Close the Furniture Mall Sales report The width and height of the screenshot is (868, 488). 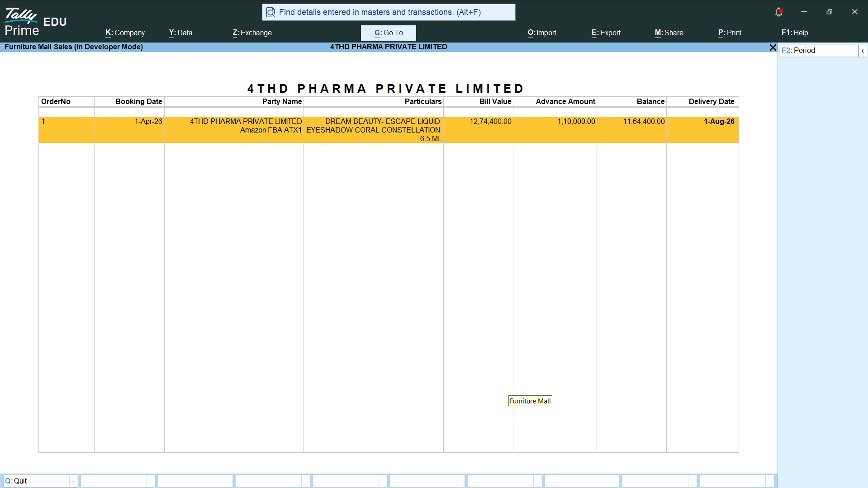pos(773,47)
